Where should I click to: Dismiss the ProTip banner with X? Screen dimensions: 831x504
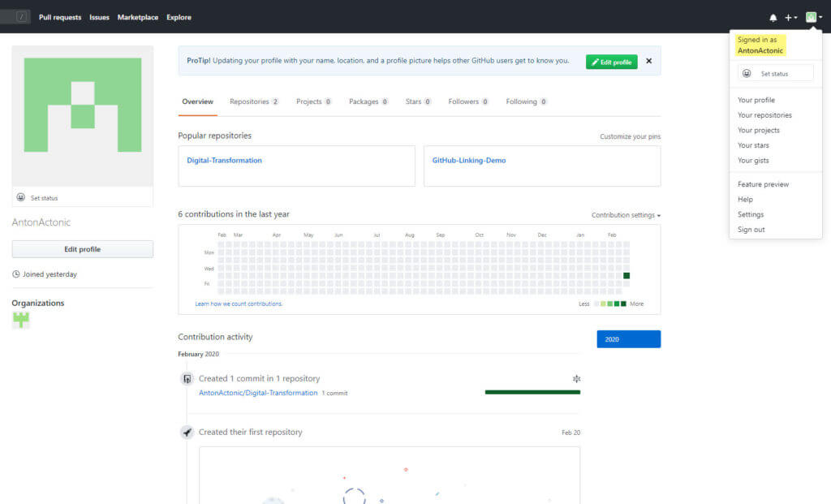click(648, 61)
